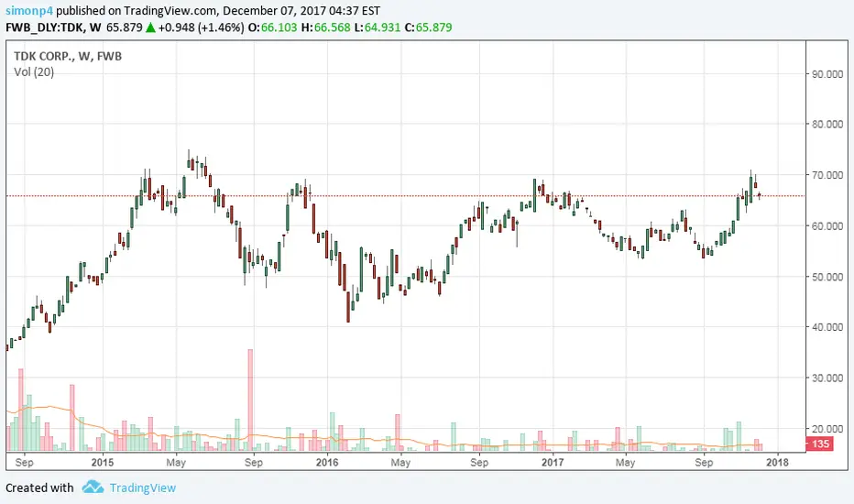Click the red 135 volume value tag
The height and width of the screenshot is (504, 854).
(820, 444)
